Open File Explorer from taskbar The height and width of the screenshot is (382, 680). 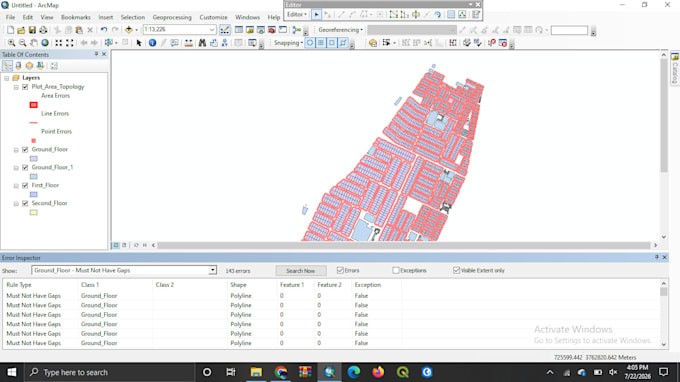(x=256, y=372)
